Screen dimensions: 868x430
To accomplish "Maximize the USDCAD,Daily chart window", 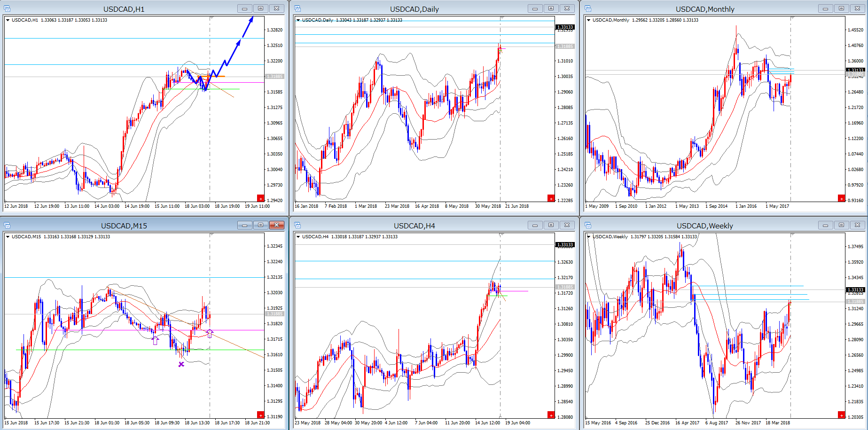I will pos(551,8).
